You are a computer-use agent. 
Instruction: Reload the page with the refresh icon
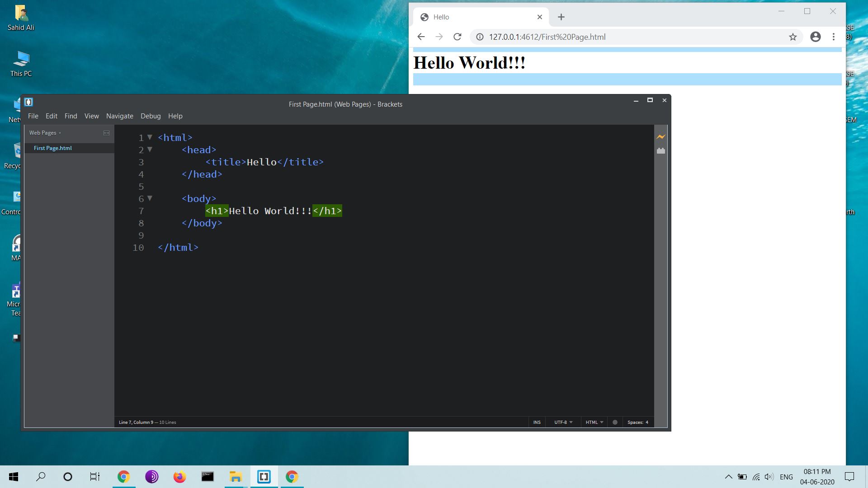[x=457, y=37]
